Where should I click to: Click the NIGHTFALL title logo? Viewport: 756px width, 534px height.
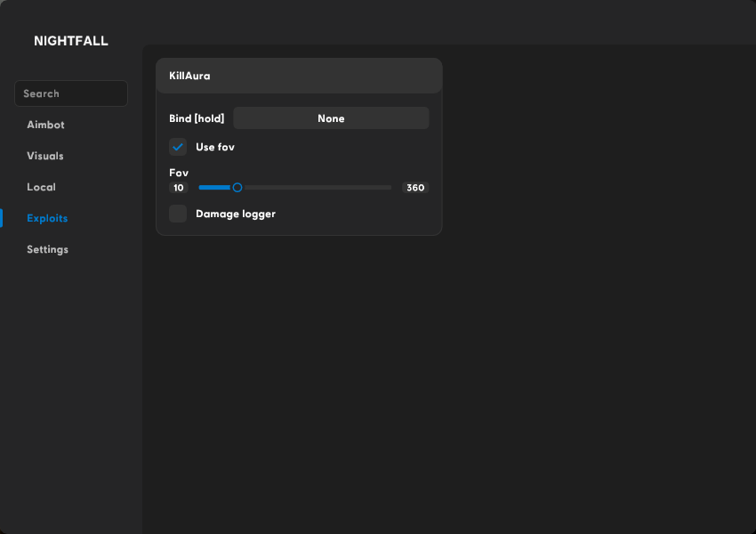71,41
